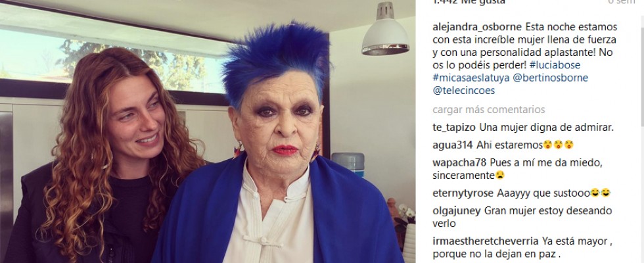
Task: Open the #luciabose hashtag
Action: pyautogui.click(x=555, y=65)
